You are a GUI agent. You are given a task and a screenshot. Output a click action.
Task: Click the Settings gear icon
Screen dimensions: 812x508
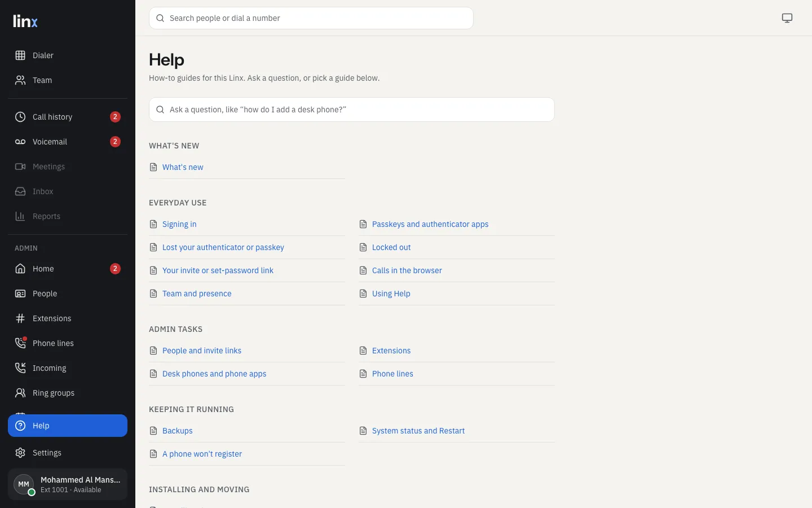point(20,453)
